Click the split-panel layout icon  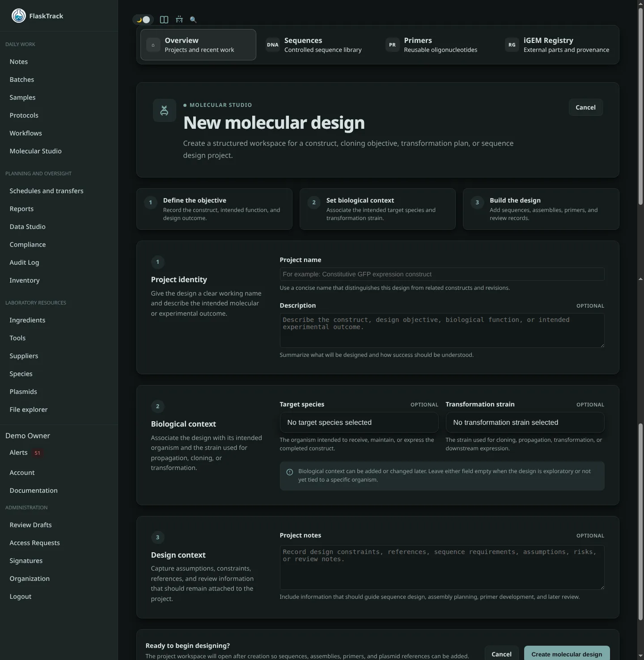pos(164,20)
